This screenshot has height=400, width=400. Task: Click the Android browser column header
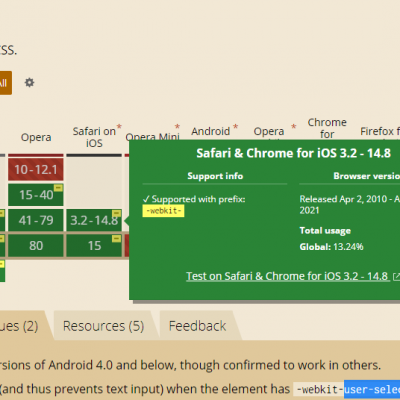[211, 131]
